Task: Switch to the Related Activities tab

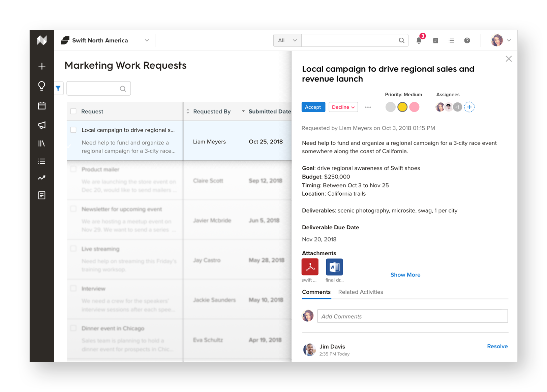Action: (x=360, y=292)
